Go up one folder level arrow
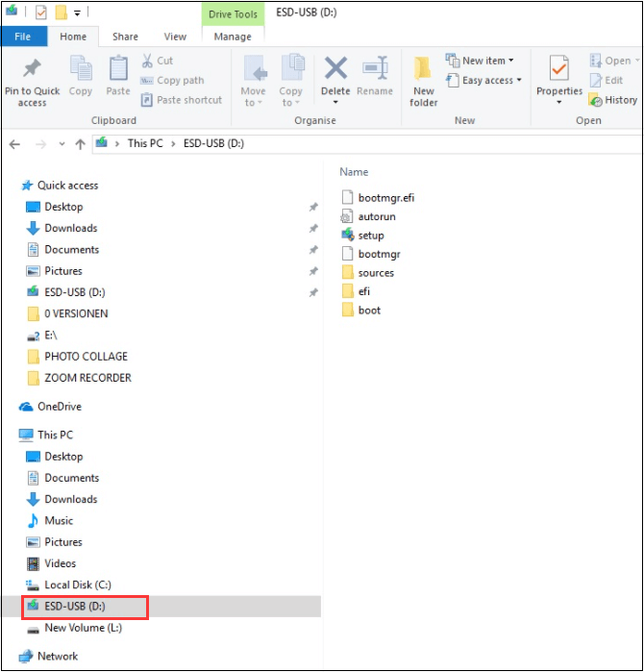The width and height of the screenshot is (644, 672). [80, 144]
